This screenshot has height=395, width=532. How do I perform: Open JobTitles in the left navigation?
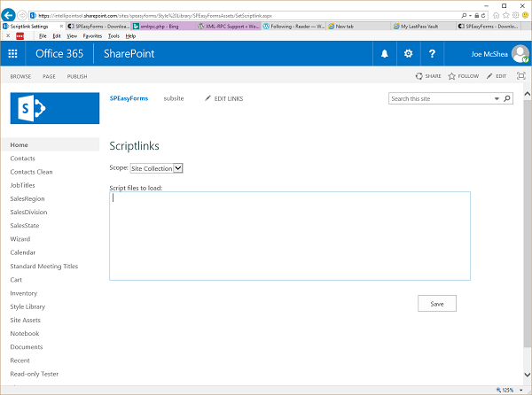click(x=22, y=185)
